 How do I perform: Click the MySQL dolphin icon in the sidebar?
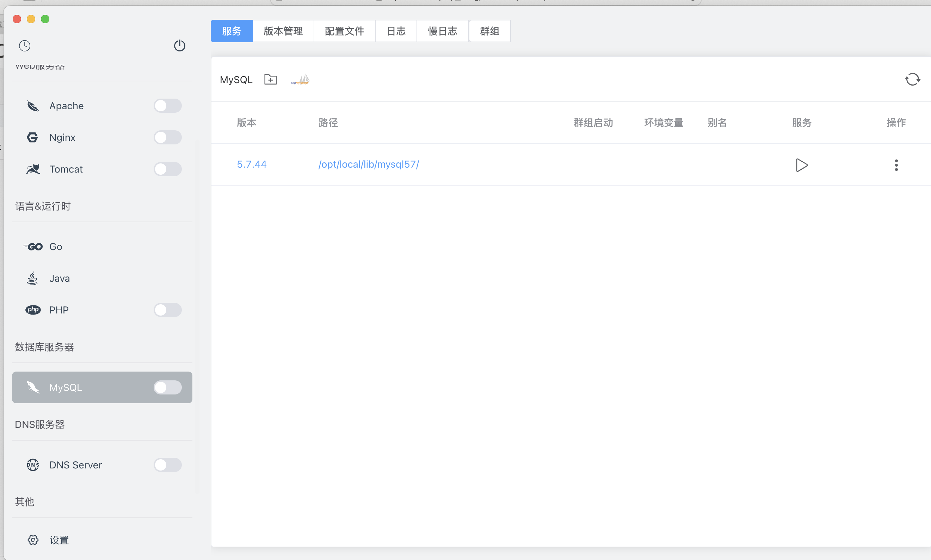pyautogui.click(x=33, y=387)
